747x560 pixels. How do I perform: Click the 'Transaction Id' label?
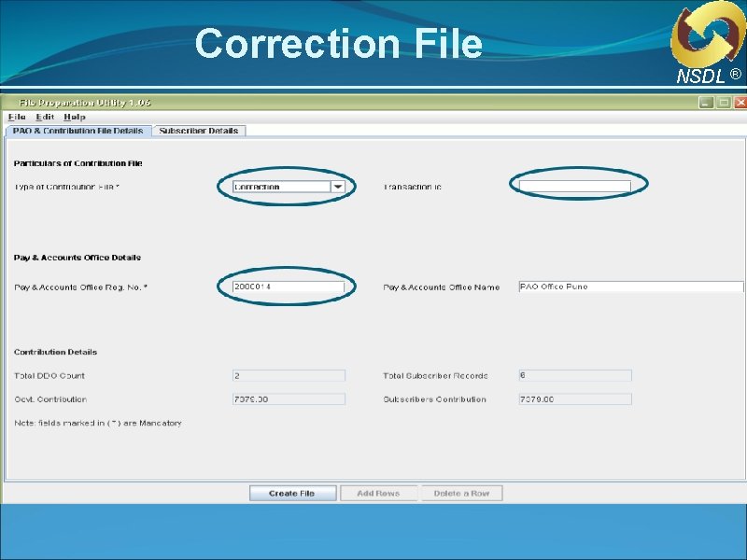coord(413,188)
